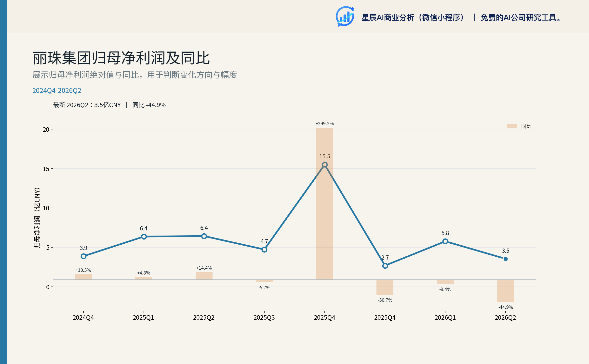
Task: Click the 6.4 data point at 2025Q2
Action: point(204,236)
